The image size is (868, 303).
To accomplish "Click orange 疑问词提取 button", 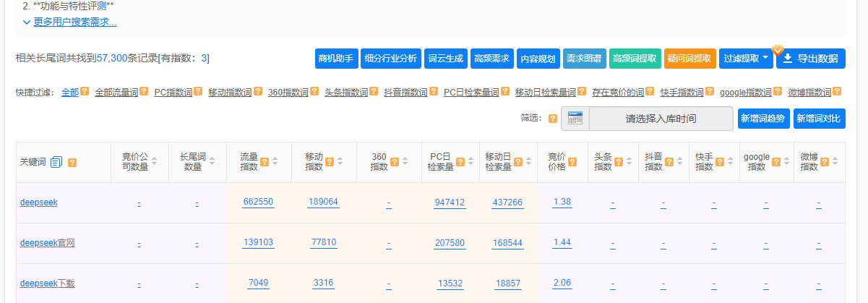I will point(689,59).
